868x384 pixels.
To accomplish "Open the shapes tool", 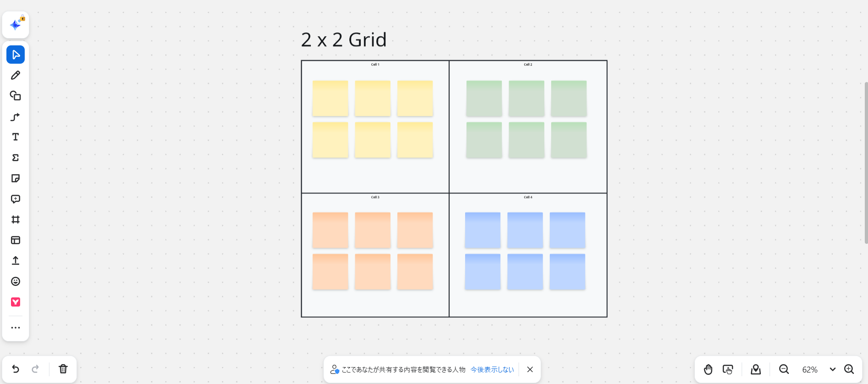I will [x=16, y=95].
